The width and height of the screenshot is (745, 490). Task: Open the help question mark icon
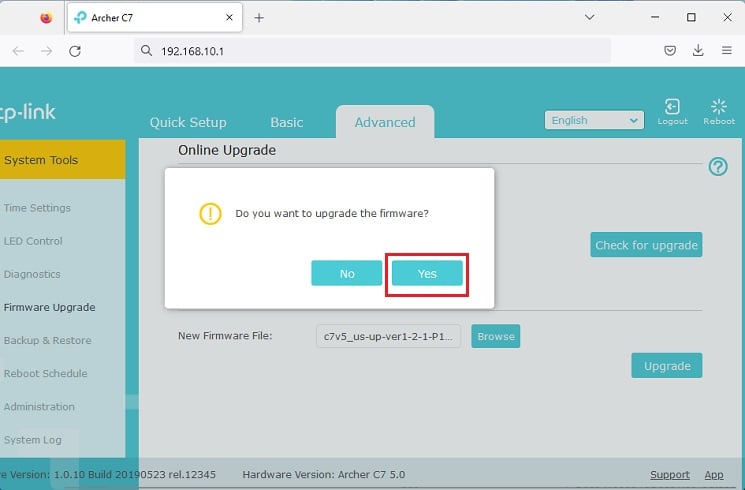718,167
